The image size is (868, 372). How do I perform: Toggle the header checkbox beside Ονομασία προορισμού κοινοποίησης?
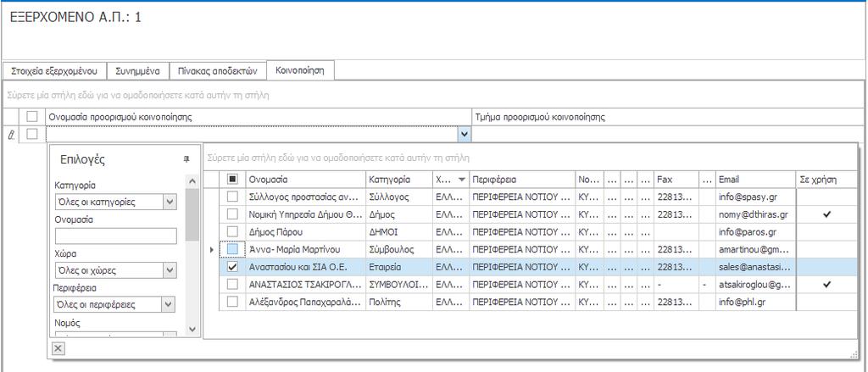33,117
